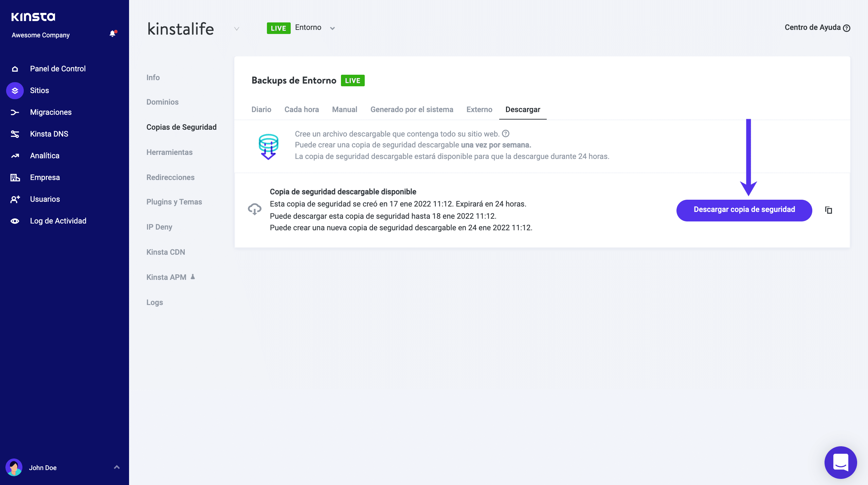
Task: Open the Entorno environment dropdown
Action: [332, 29]
